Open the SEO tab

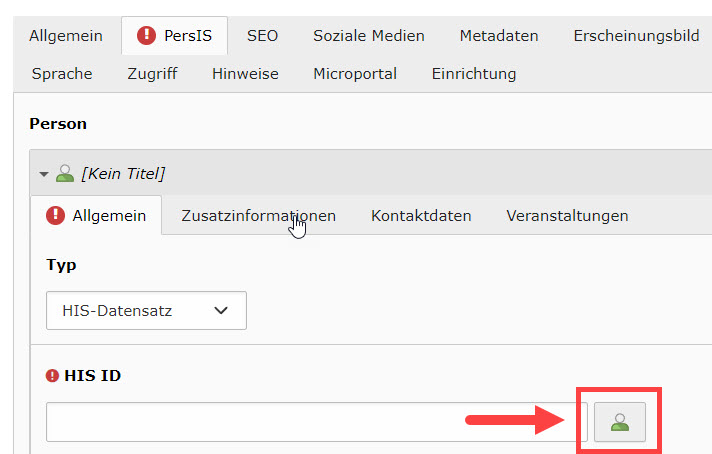click(x=262, y=36)
